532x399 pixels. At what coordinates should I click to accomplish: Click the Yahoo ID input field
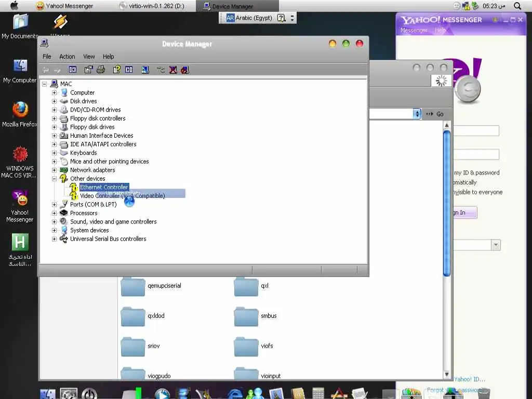click(476, 130)
